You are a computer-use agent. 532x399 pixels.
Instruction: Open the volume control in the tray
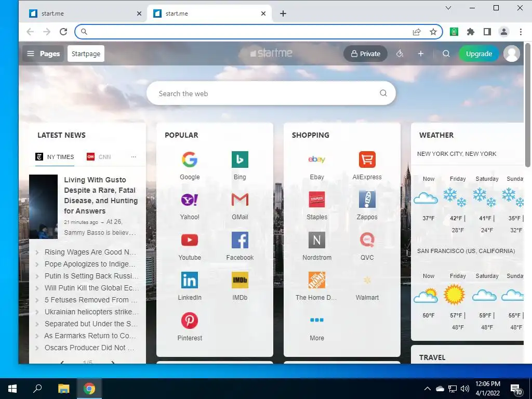[465, 389]
